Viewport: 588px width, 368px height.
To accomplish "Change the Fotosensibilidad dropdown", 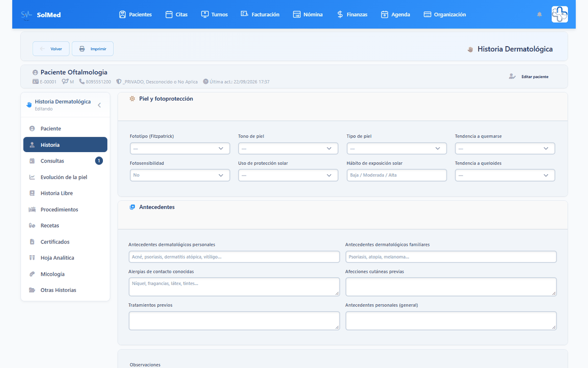I will click(180, 175).
